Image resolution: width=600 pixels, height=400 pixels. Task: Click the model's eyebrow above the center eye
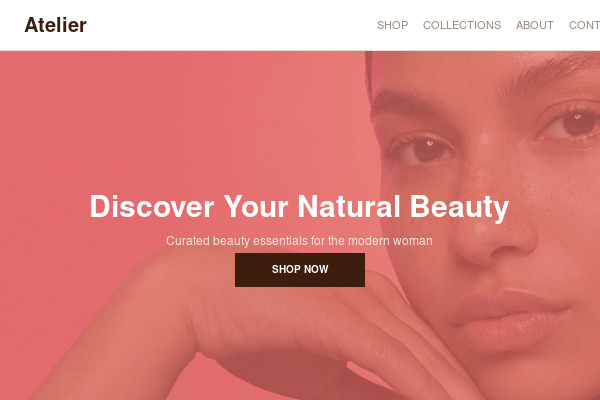(x=408, y=100)
